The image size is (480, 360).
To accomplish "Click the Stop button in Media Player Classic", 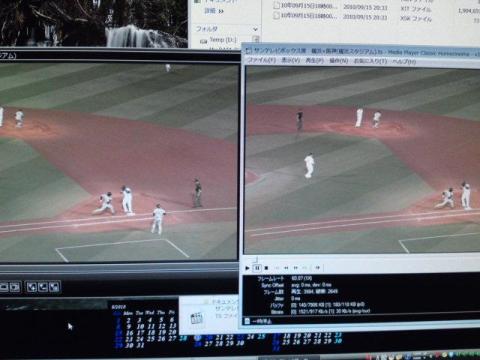I will coord(266,268).
